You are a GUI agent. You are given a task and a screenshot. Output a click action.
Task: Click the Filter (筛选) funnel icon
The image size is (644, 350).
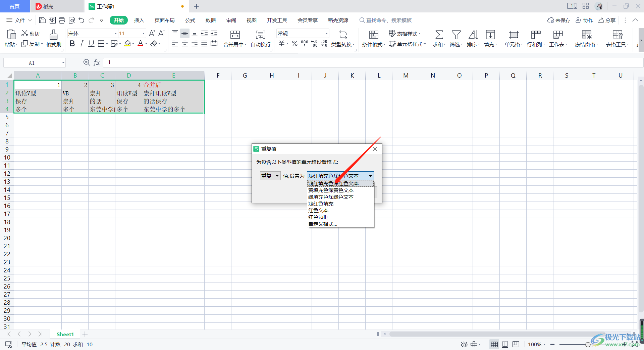[456, 35]
